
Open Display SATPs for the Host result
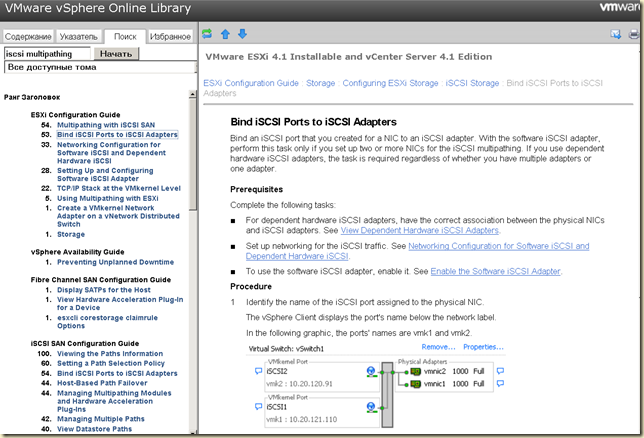[x=104, y=290]
